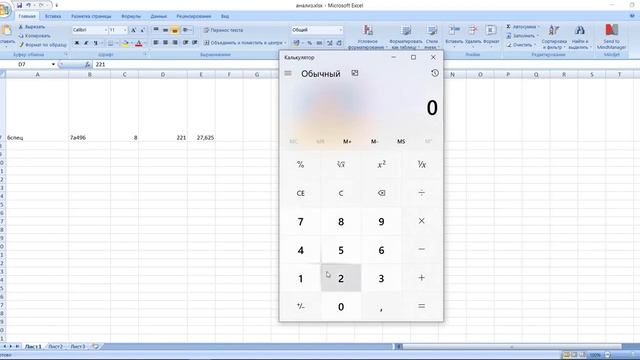The image size is (640, 360).
Task: Increase font size with the large A icon
Action: [x=133, y=30]
